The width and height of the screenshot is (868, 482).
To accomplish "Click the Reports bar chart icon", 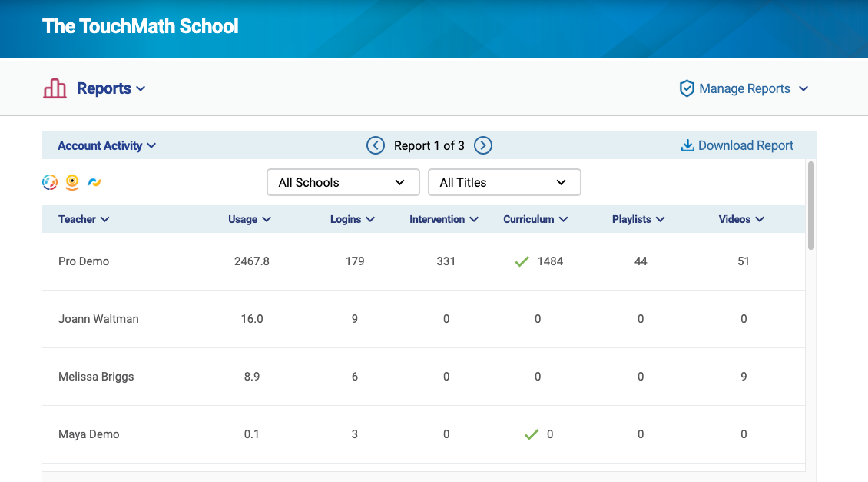I will [x=55, y=88].
